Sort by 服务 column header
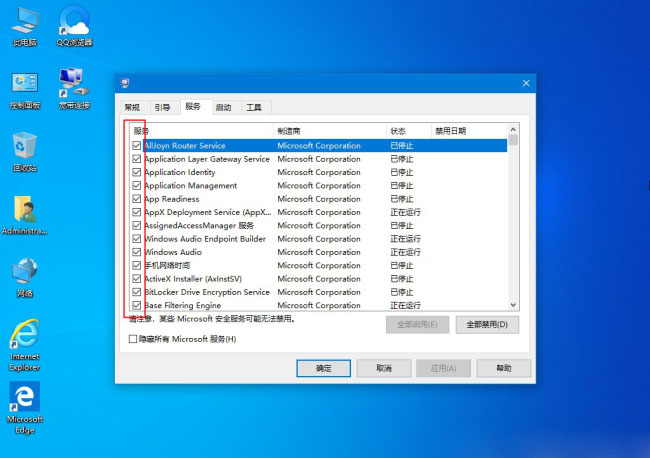The width and height of the screenshot is (650, 458). click(201, 131)
